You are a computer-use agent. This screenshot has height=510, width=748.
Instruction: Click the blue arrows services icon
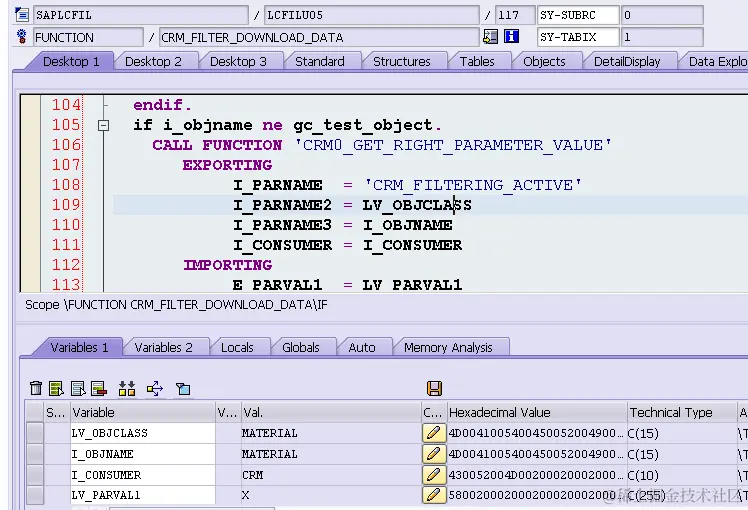click(155, 388)
